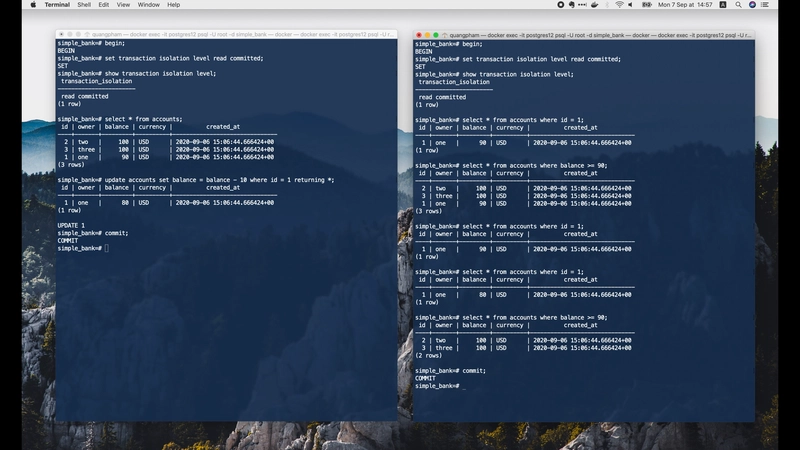Screen dimensions: 800x450
Task: Click 'read committed' result in right terminal
Action: tap(442, 97)
